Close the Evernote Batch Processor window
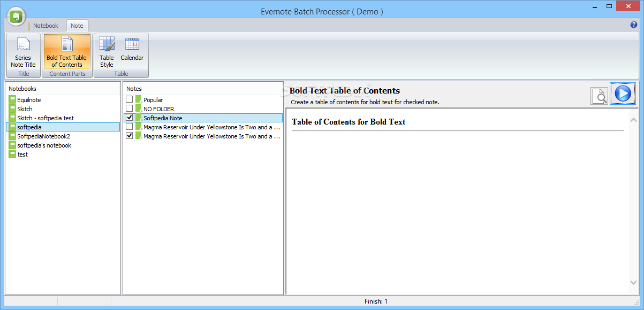Image resolution: width=644 pixels, height=310 pixels. (x=628, y=6)
